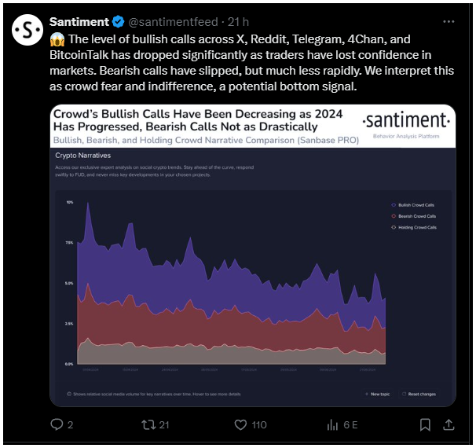Viewport: 476px width, 448px height.
Task: Open the @santimentfeed handle link
Action: pos(173,22)
